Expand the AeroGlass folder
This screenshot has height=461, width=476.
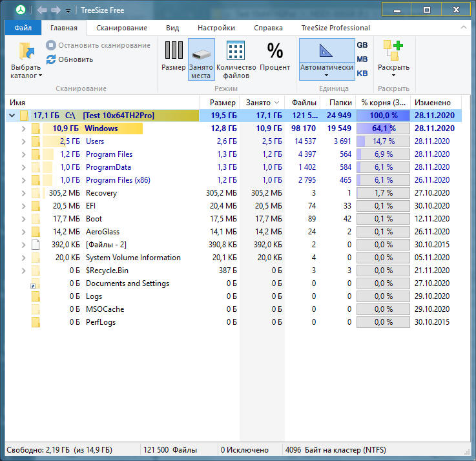[23, 232]
